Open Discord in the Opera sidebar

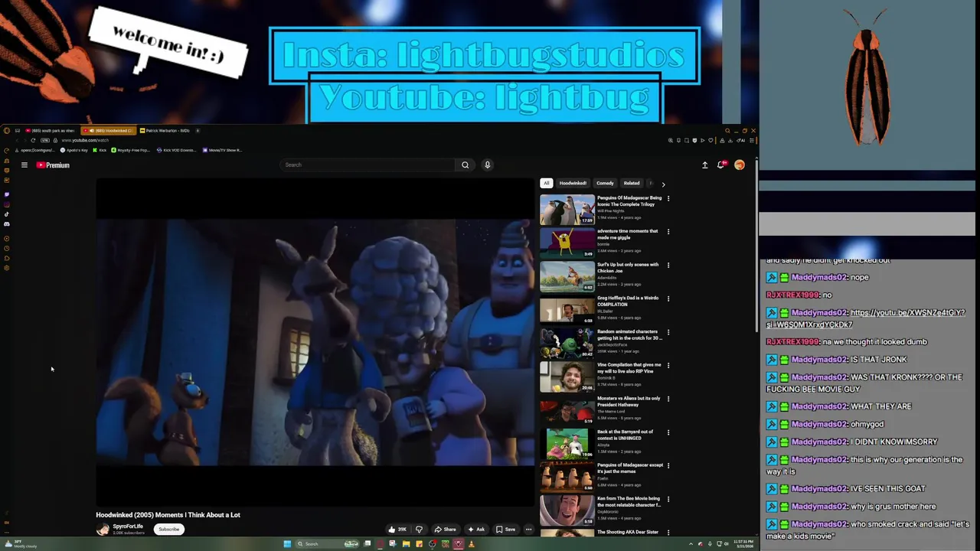point(7,224)
